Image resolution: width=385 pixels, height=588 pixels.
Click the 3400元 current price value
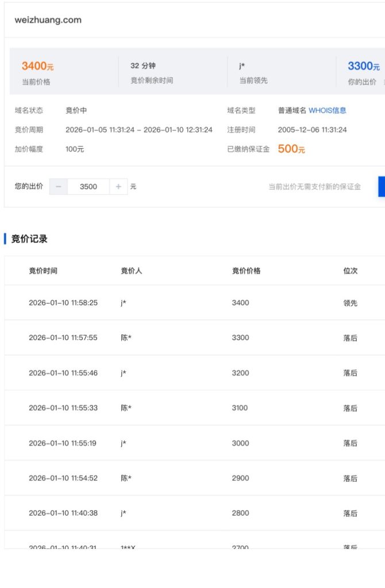coord(37,67)
